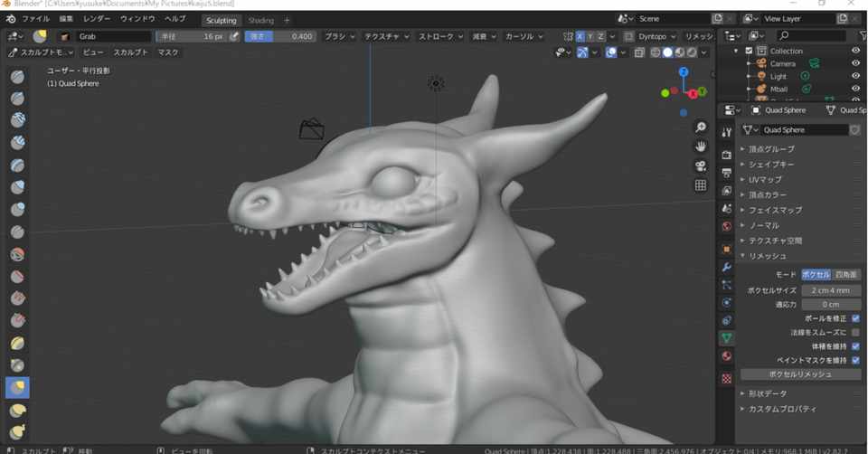The width and height of the screenshot is (868, 454).
Task: Select material preview shading mode
Action: 680,52
